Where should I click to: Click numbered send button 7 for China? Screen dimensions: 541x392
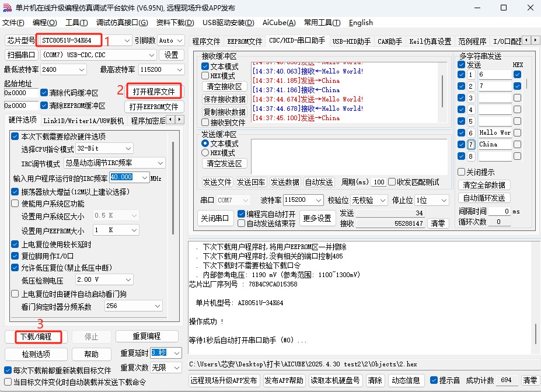click(x=471, y=145)
